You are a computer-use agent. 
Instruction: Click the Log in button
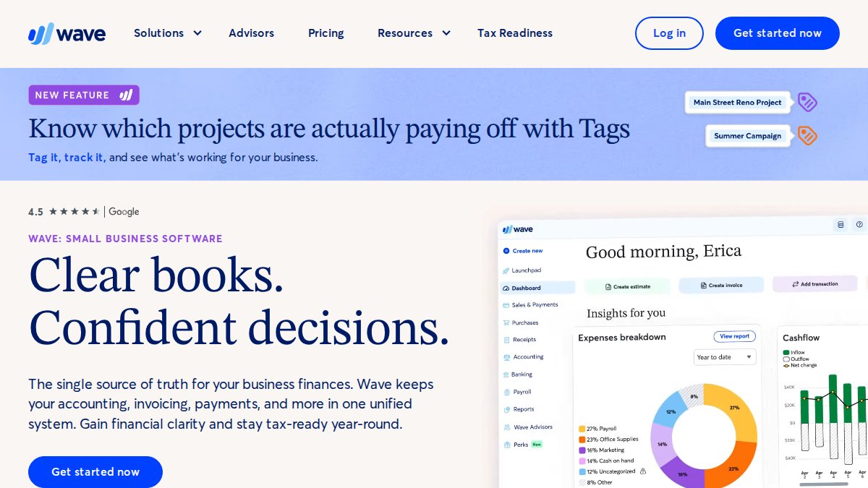click(x=669, y=33)
